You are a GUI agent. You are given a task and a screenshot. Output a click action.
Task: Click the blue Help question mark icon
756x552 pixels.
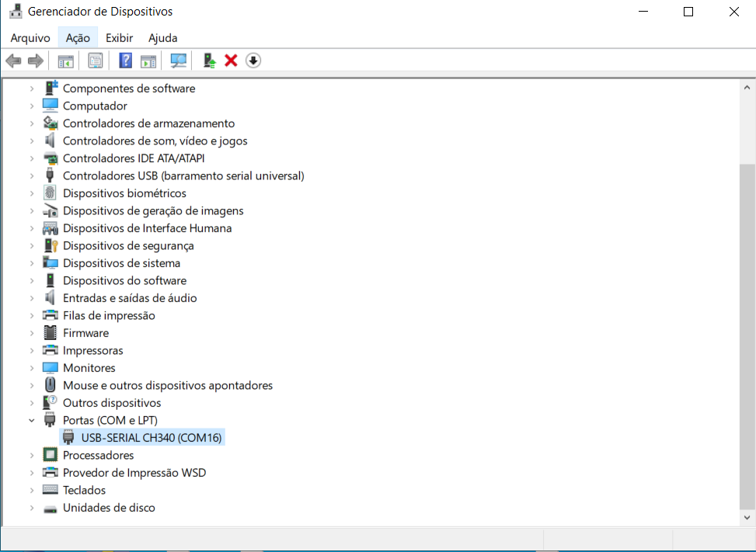click(125, 61)
